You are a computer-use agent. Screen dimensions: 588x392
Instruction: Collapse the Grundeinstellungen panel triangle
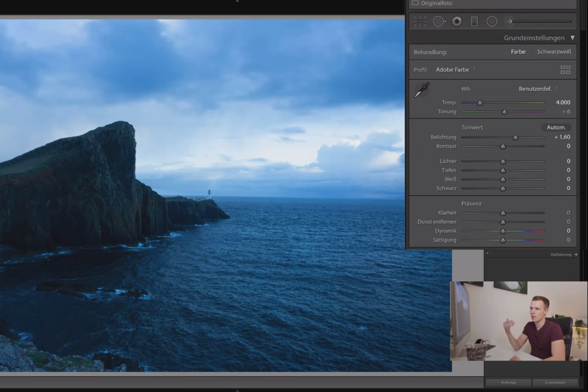[572, 38]
